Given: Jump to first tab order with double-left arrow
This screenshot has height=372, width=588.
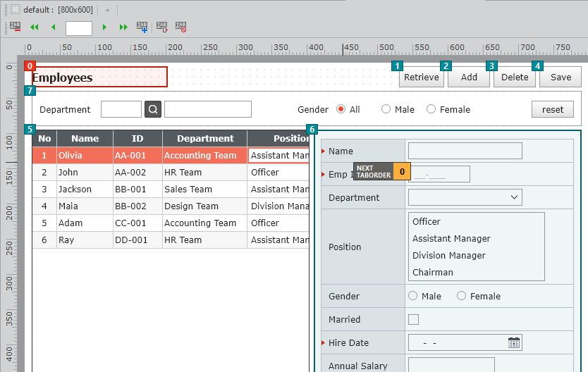Looking at the screenshot, I should click(34, 27).
